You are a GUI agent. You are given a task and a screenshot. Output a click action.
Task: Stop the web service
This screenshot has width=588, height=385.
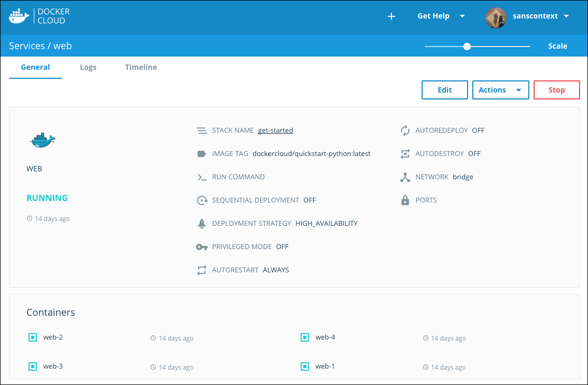pyautogui.click(x=556, y=90)
